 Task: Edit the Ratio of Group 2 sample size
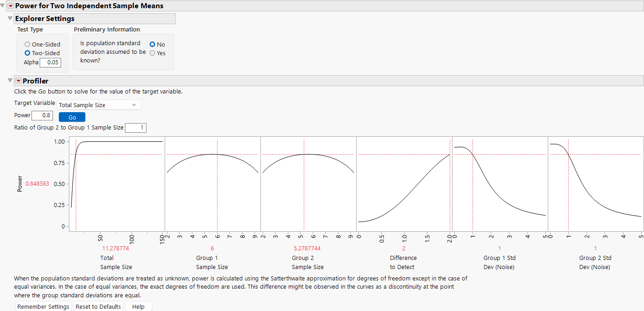click(135, 128)
